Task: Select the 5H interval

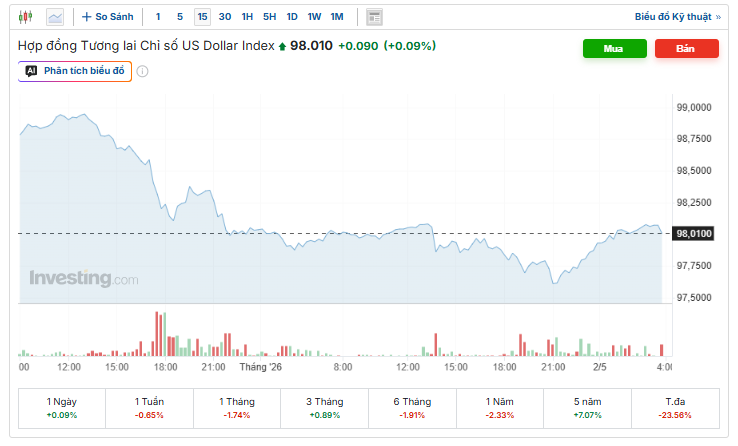Action: click(x=270, y=17)
